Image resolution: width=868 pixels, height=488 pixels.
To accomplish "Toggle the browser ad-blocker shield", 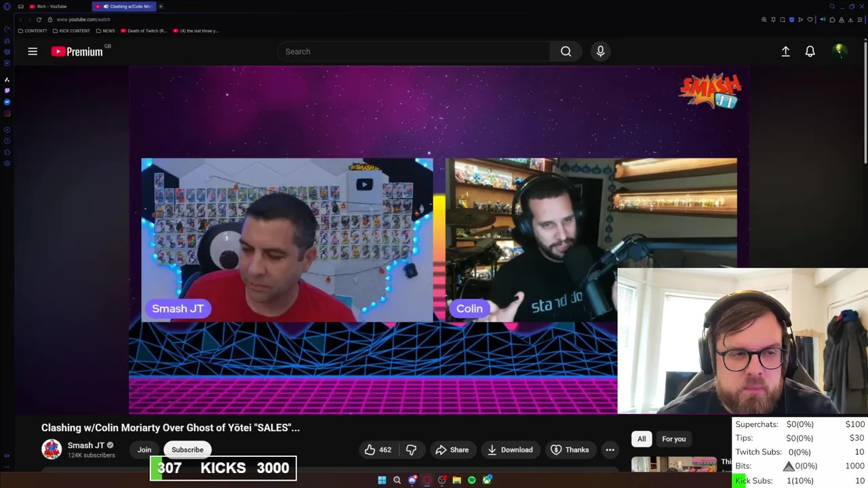I will tap(791, 20).
